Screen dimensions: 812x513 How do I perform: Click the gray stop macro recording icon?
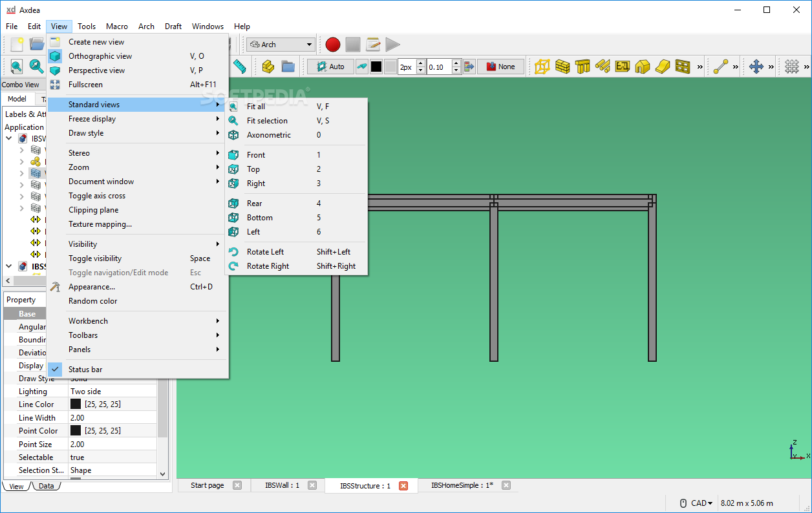tap(352, 45)
